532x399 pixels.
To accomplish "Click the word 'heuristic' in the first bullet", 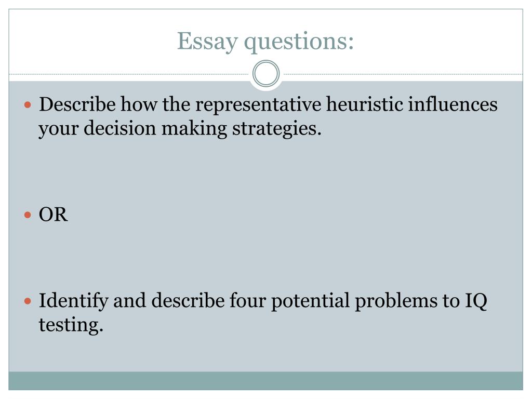I will [x=364, y=104].
